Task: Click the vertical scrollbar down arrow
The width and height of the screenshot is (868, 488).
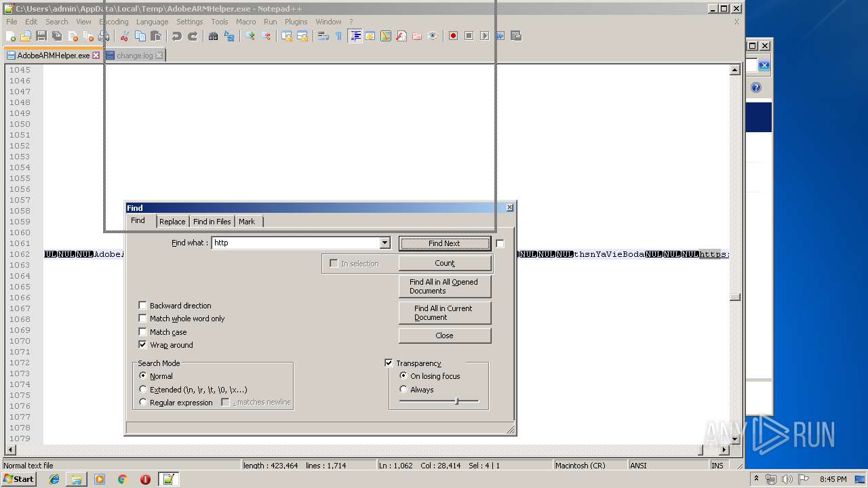Action: click(x=735, y=439)
